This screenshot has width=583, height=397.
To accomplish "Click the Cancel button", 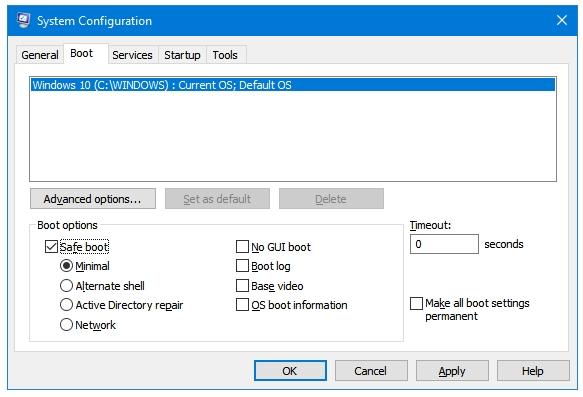I will click(371, 371).
